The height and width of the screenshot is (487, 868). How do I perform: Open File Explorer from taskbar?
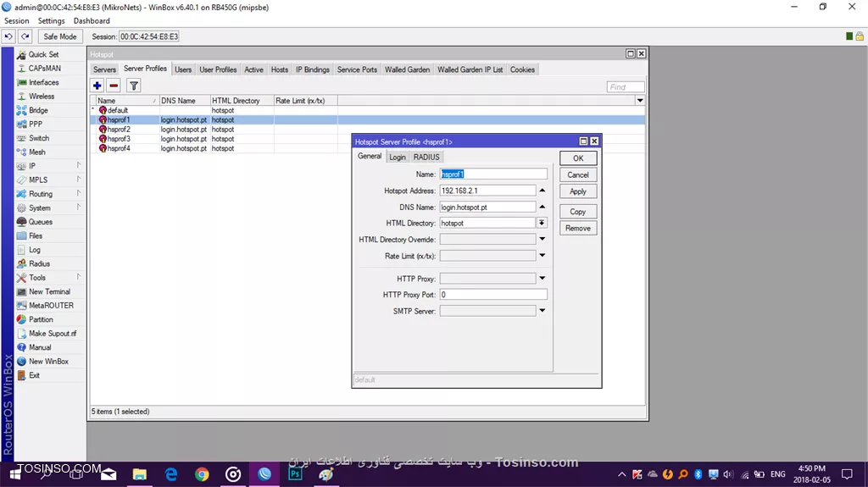[x=140, y=473]
